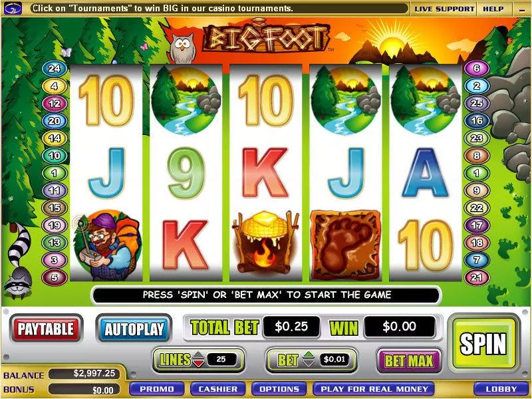Click the Bigfoot footprint symbol on reel four
532x399 pixels.
(x=345, y=245)
